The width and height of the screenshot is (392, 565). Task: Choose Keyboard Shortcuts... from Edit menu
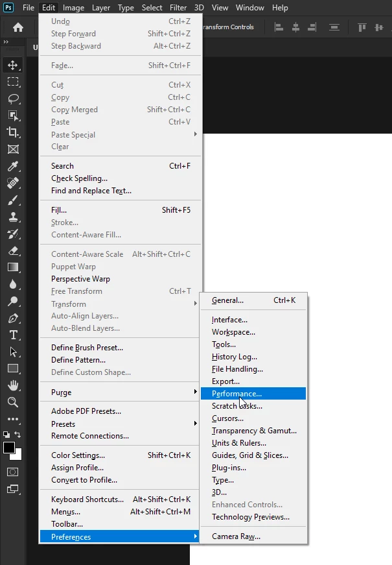[121, 499]
